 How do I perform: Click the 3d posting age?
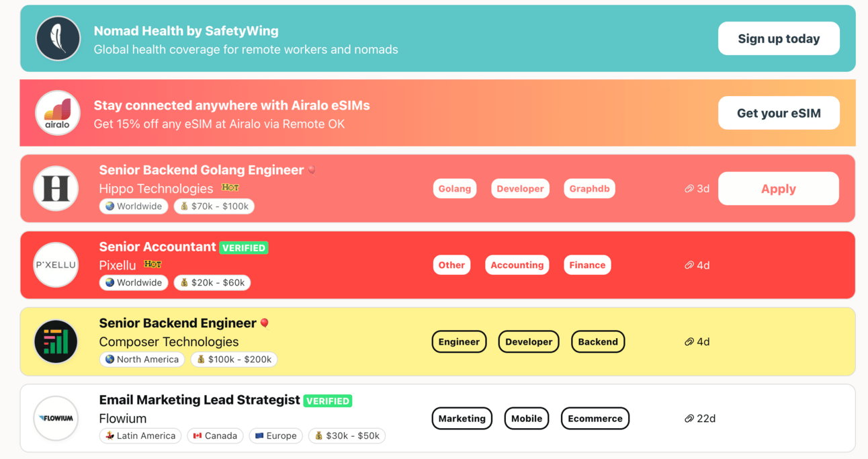click(703, 189)
